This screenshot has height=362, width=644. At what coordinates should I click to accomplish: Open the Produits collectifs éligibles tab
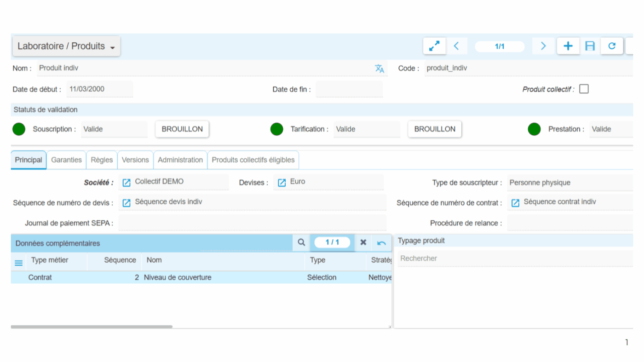tap(253, 160)
